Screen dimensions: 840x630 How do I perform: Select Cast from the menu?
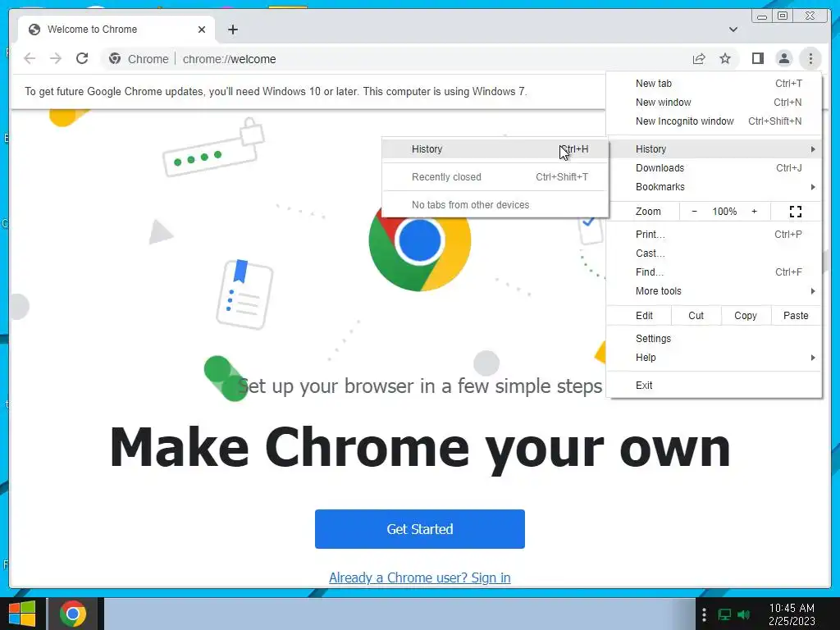point(714,253)
